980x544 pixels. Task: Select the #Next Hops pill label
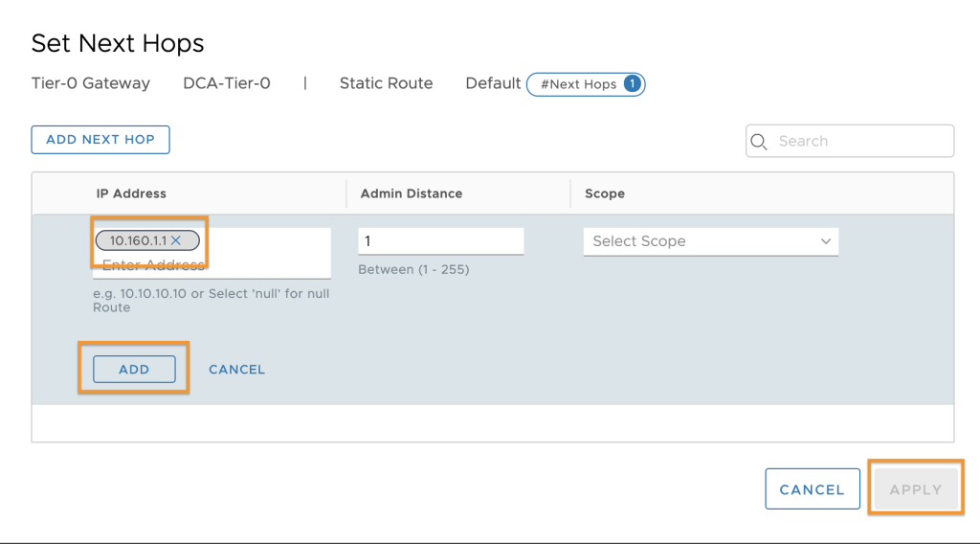[x=579, y=84]
